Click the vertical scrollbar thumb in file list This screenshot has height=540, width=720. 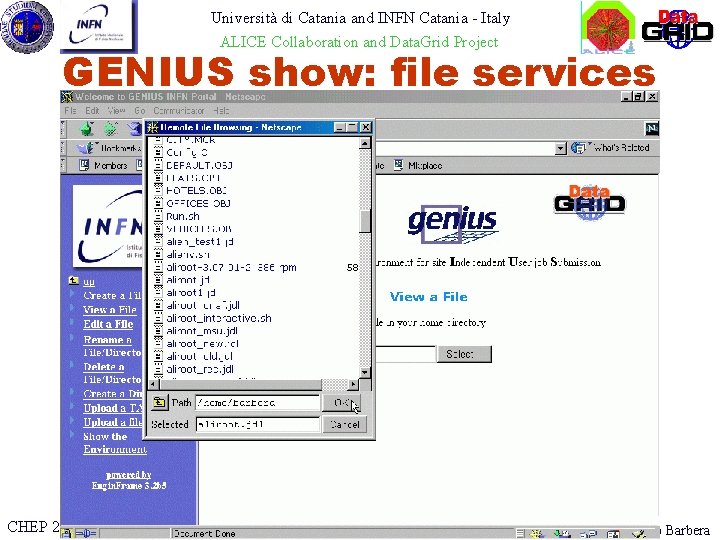tap(365, 221)
